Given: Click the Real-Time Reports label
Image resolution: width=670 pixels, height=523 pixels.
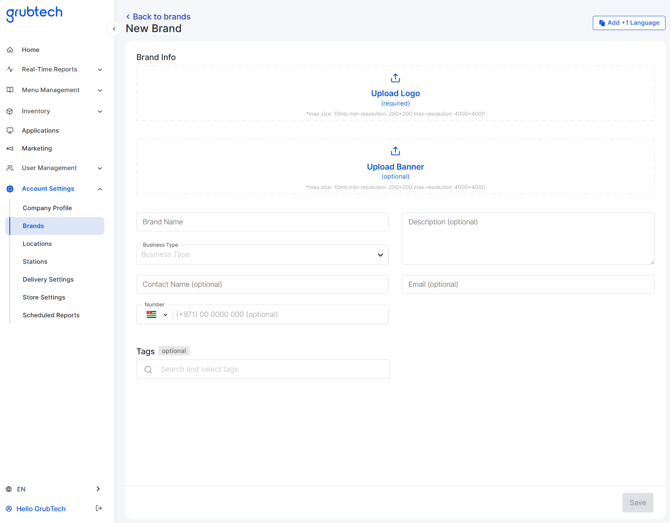Looking at the screenshot, I should [x=50, y=69].
